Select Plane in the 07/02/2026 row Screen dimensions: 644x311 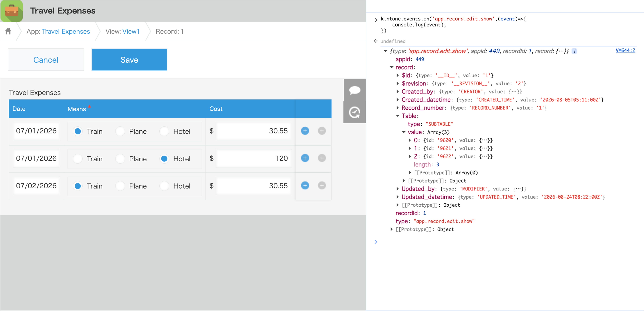point(120,186)
